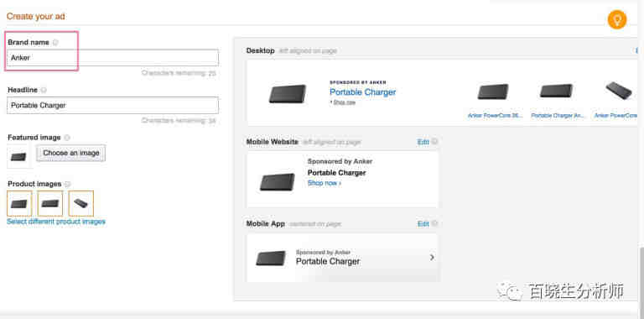Click Sponsored by Anker text in Mobile Website preview
Image resolution: width=644 pixels, height=319 pixels.
(x=340, y=161)
